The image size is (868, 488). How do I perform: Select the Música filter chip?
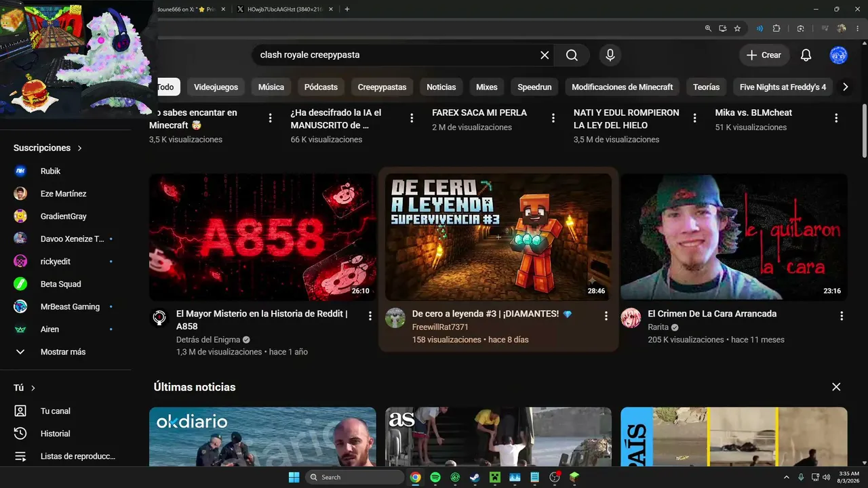pyautogui.click(x=271, y=87)
